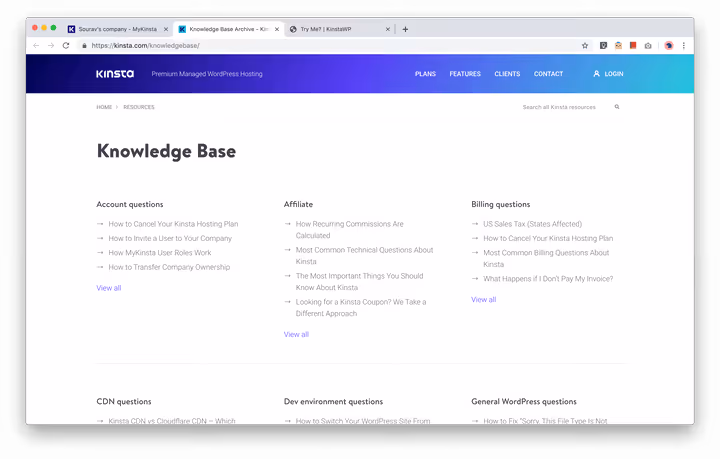
Task: Close the Knowledge Base Archive tab
Action: [x=277, y=29]
